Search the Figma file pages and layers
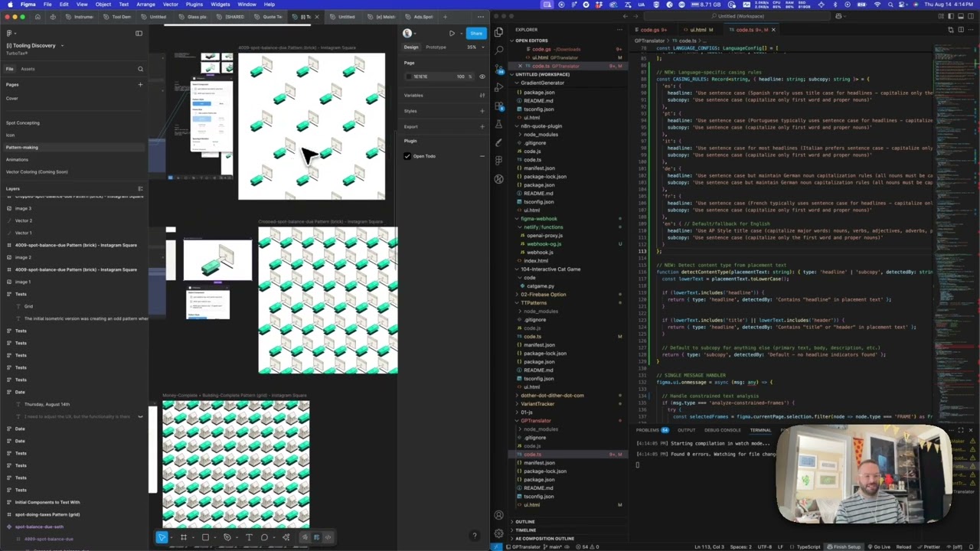Image resolution: width=980 pixels, height=551 pixels. pos(140,69)
